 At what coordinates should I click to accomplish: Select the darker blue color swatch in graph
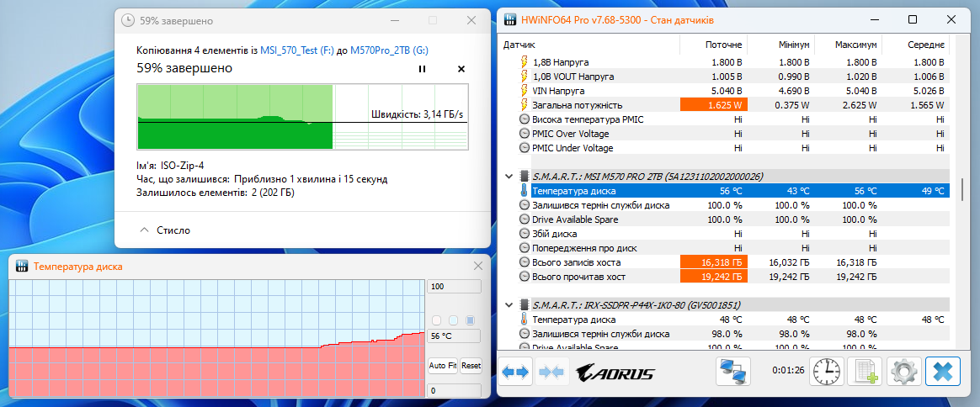[x=471, y=320]
